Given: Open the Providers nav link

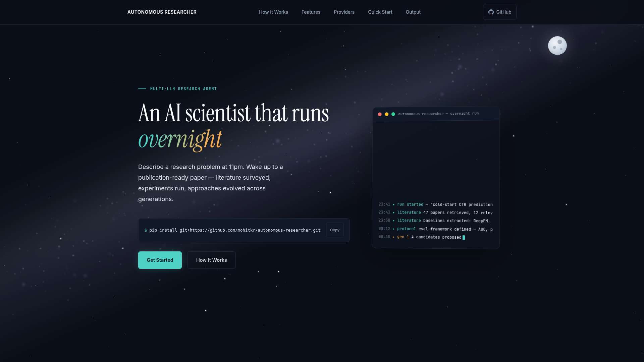Looking at the screenshot, I should pyautogui.click(x=344, y=12).
